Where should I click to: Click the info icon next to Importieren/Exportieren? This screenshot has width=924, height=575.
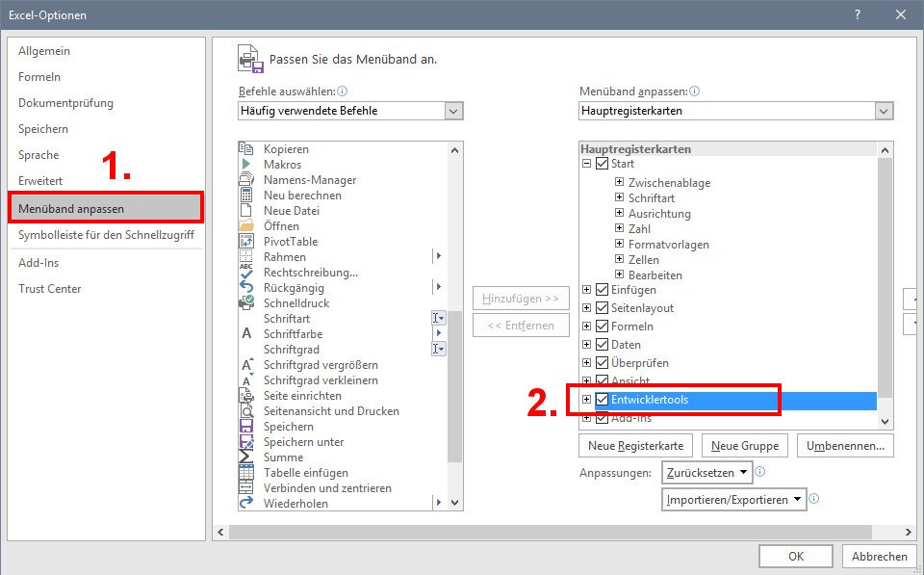[814, 498]
